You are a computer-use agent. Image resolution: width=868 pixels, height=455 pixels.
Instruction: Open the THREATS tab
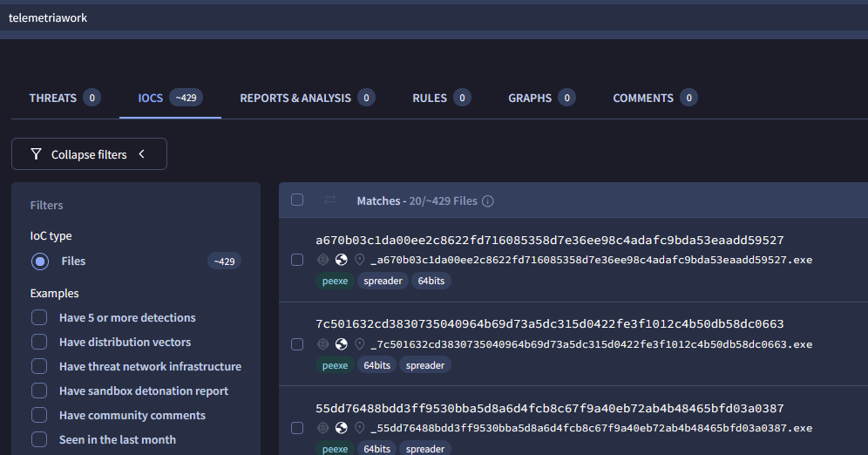tap(64, 98)
